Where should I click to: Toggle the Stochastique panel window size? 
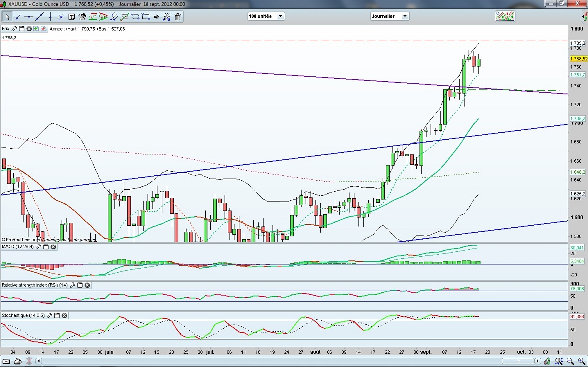pos(57,316)
